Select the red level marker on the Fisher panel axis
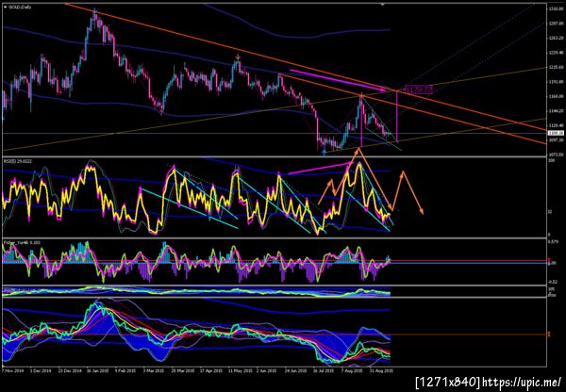Image resolution: width=566 pixels, height=392 pixels. coord(549,260)
